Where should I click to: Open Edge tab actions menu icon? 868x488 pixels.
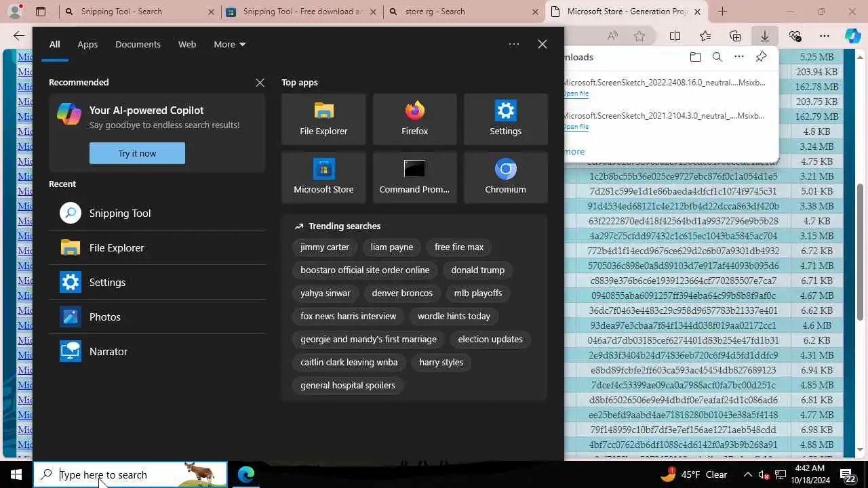[x=41, y=12]
